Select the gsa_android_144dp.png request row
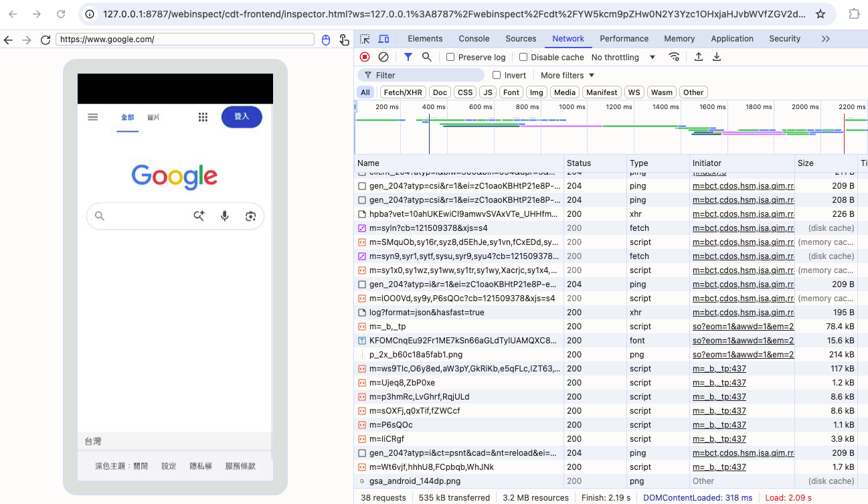The width and height of the screenshot is (868, 504). coord(611,481)
